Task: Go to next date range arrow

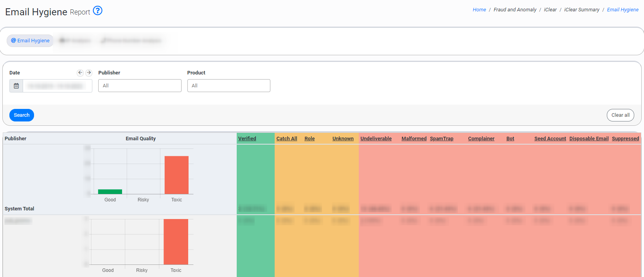Action: 89,72
